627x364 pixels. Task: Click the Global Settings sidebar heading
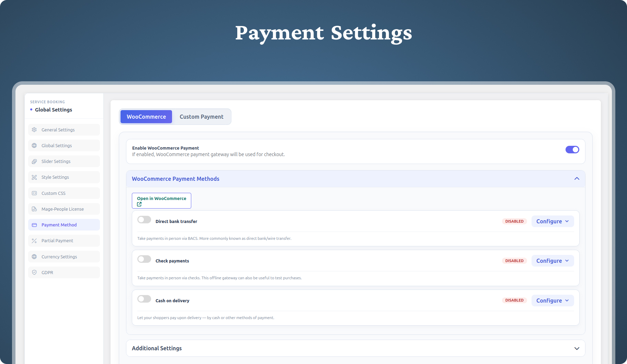pos(54,110)
